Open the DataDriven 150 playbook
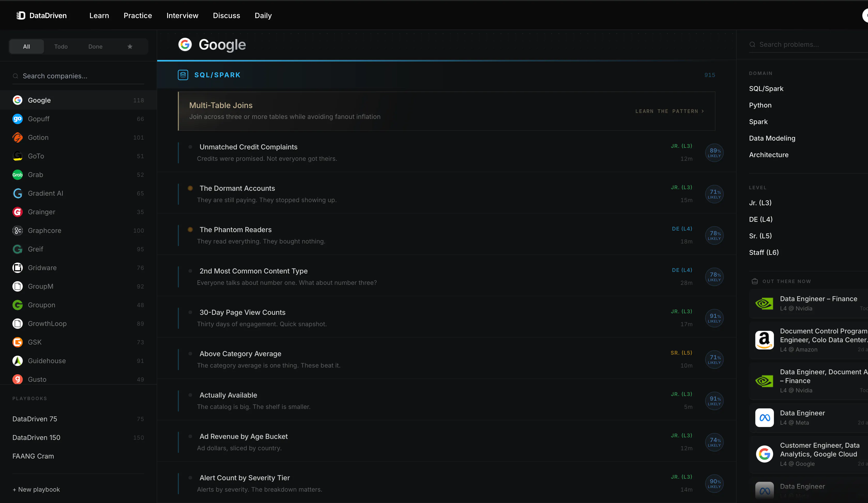The width and height of the screenshot is (868, 503). pyautogui.click(x=78, y=438)
